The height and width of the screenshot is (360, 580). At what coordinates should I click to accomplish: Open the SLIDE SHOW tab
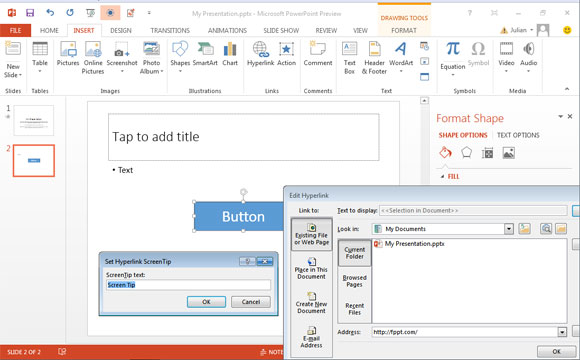tap(281, 30)
